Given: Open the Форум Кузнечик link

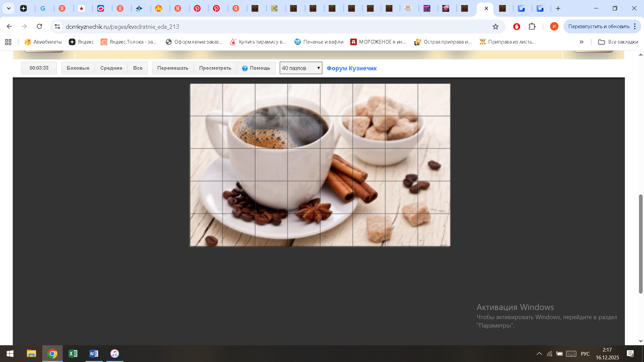Looking at the screenshot, I should coord(352,68).
